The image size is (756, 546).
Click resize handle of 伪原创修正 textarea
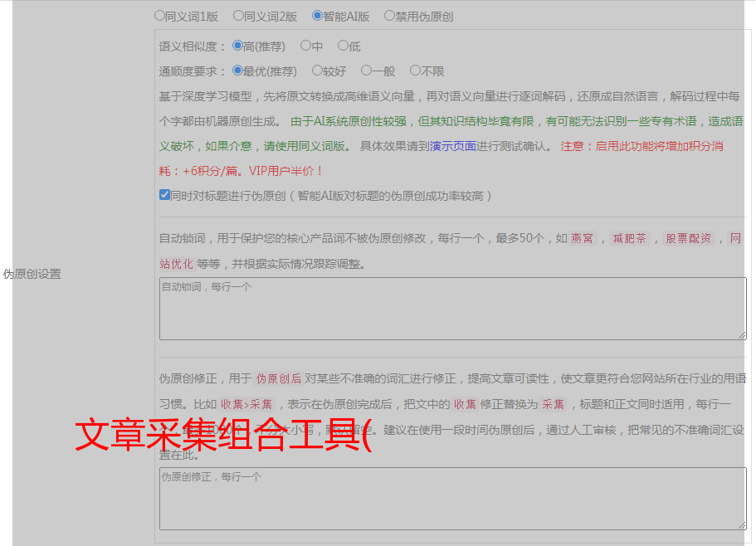click(x=742, y=525)
